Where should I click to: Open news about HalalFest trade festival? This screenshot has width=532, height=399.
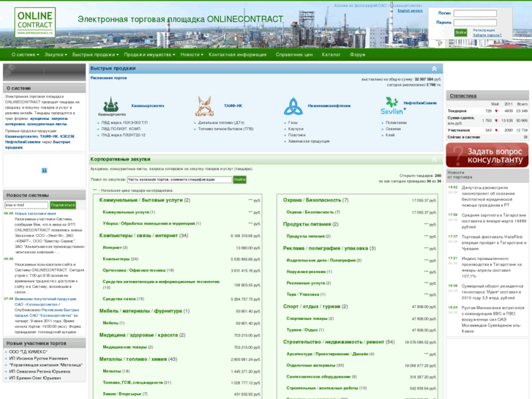[x=494, y=243]
